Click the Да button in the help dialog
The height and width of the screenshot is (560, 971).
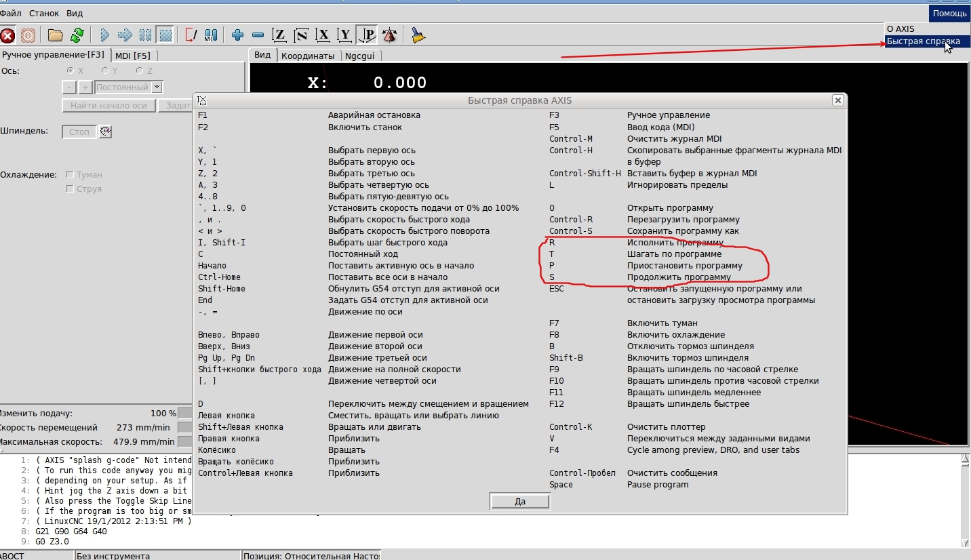520,502
